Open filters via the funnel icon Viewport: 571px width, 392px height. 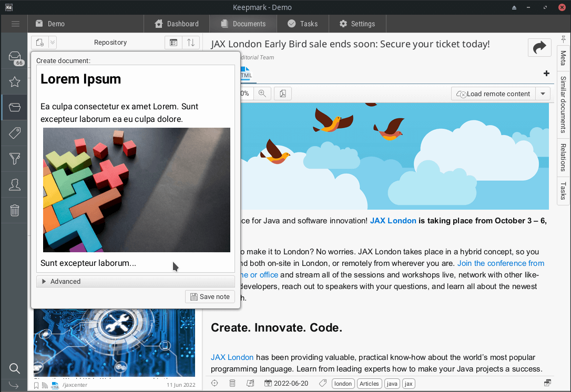click(x=15, y=158)
